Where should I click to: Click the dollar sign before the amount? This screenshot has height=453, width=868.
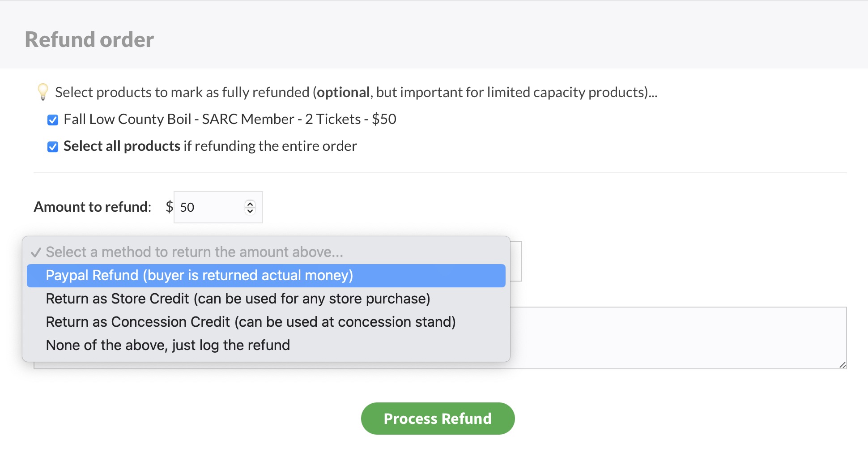[169, 207]
